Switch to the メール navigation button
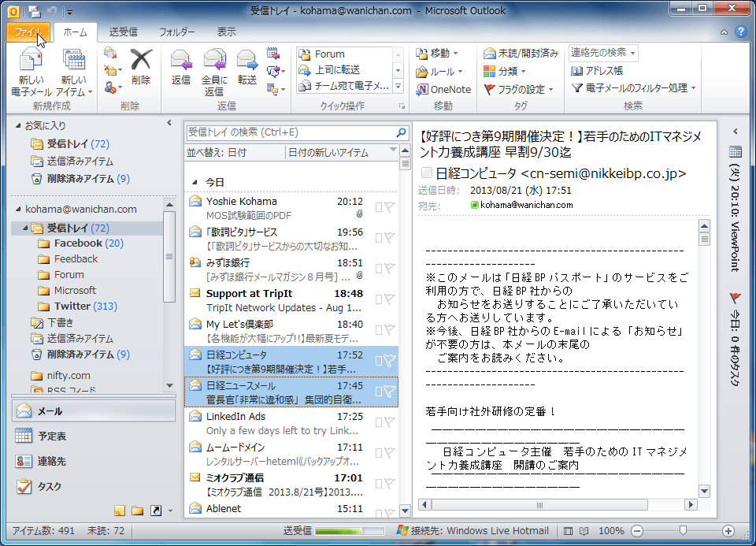 click(93, 411)
